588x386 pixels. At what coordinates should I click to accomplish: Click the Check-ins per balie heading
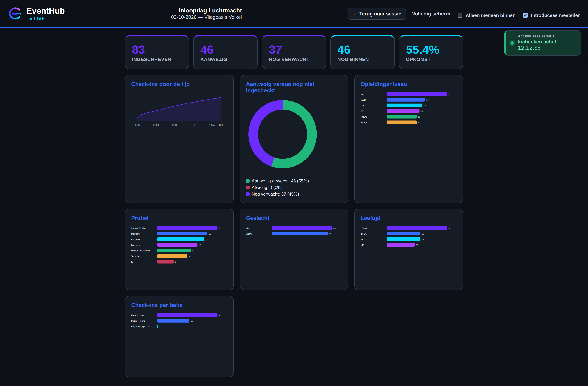157,305
